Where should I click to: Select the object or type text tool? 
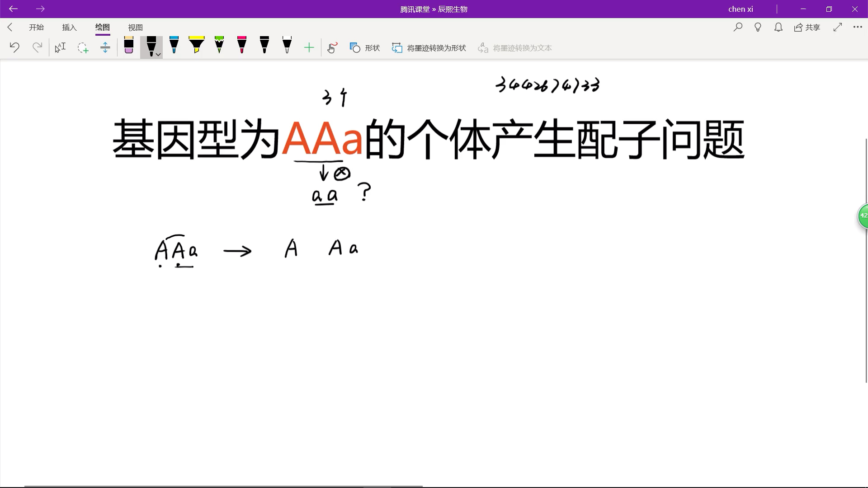tap(60, 47)
